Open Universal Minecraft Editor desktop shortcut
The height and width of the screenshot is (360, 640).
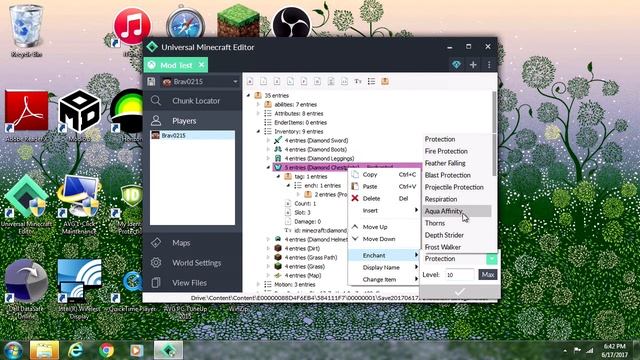pos(26,204)
